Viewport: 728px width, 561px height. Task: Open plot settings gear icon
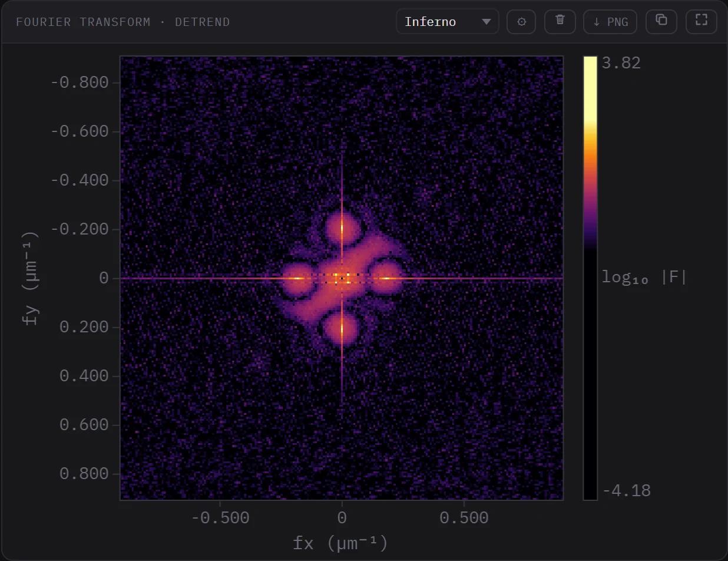pyautogui.click(x=521, y=22)
